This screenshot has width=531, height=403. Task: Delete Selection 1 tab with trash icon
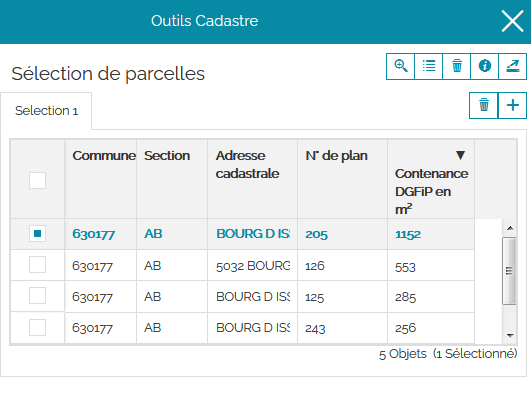pyautogui.click(x=484, y=105)
